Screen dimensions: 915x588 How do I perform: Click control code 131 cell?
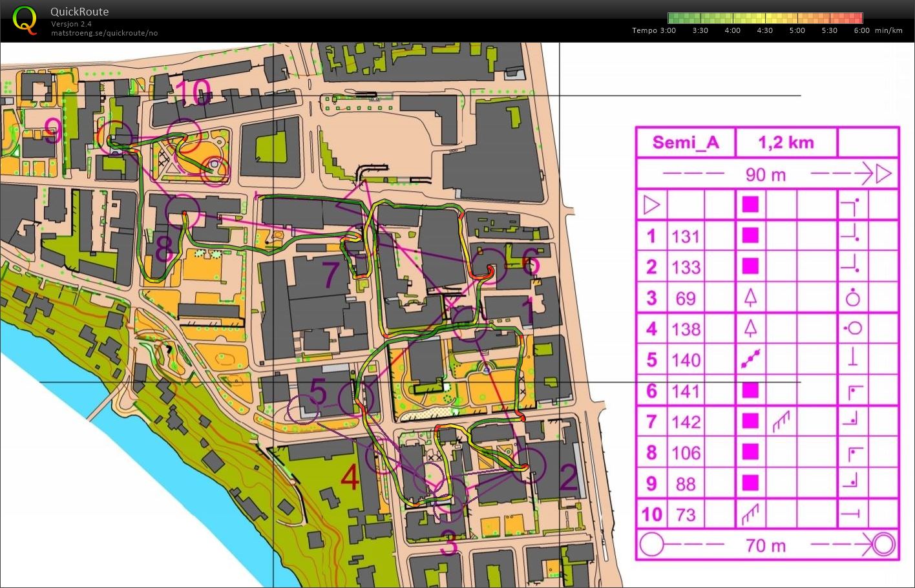click(686, 236)
